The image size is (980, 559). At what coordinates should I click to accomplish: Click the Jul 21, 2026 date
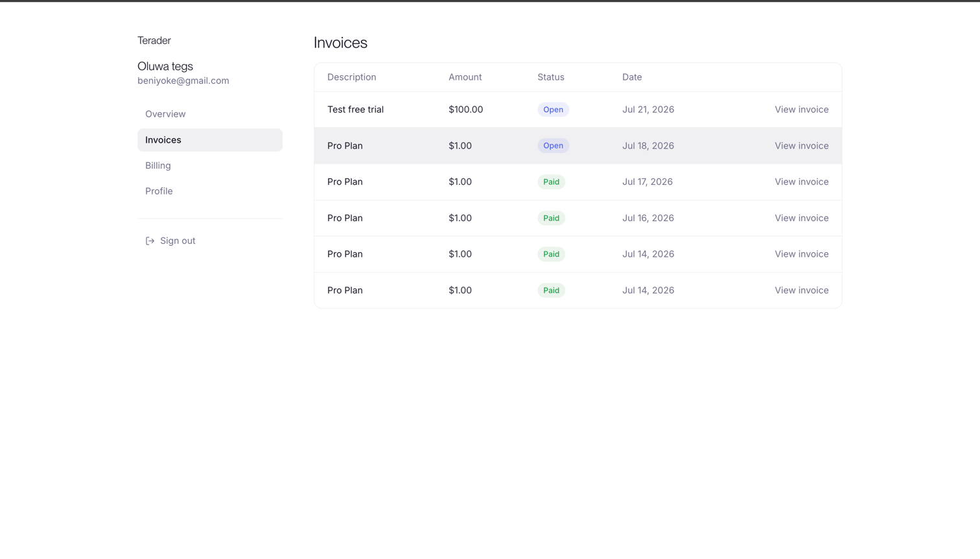(648, 110)
